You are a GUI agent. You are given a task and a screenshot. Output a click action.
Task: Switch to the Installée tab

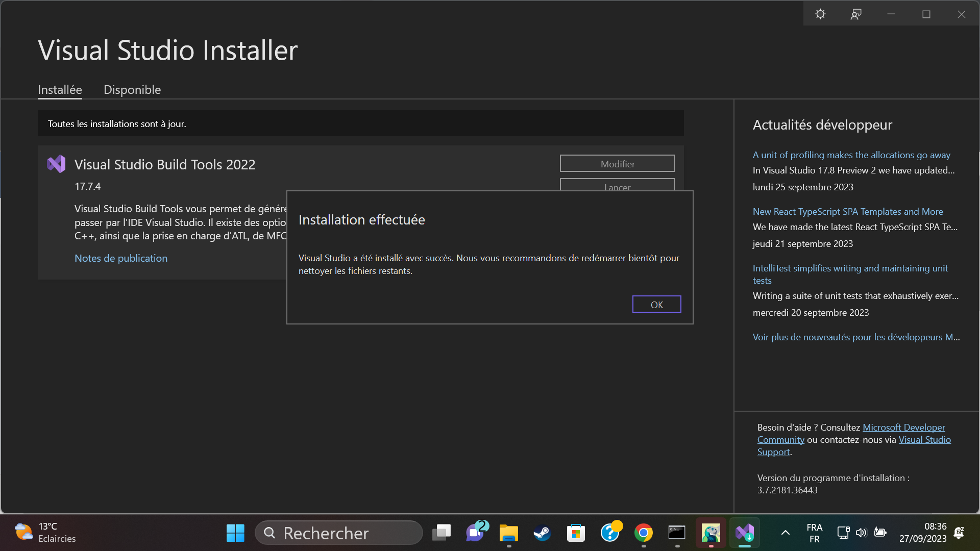(60, 90)
